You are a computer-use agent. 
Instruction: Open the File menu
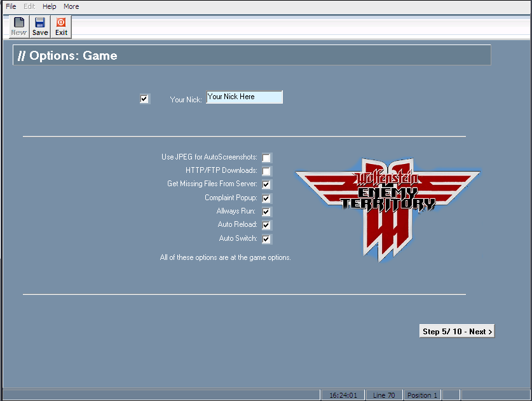coord(11,6)
